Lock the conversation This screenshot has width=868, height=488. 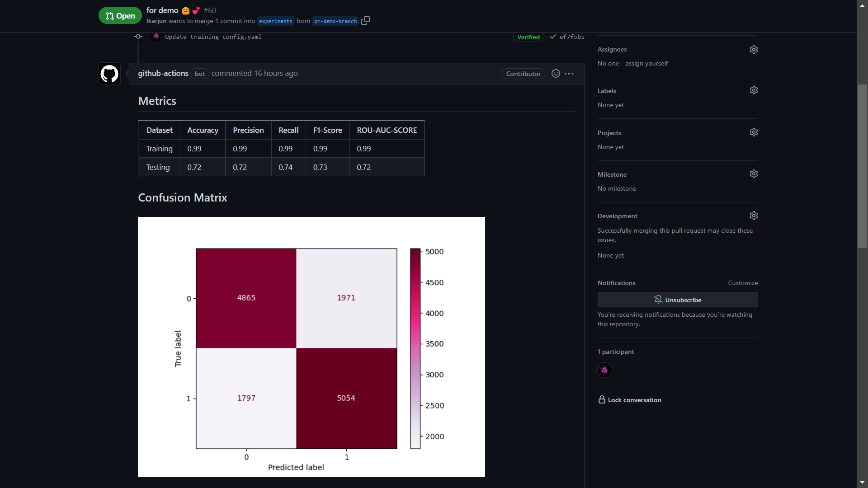click(634, 399)
